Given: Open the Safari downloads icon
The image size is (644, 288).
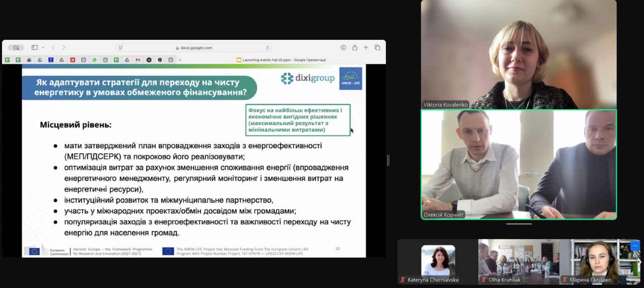Looking at the screenshot, I should point(344,47).
